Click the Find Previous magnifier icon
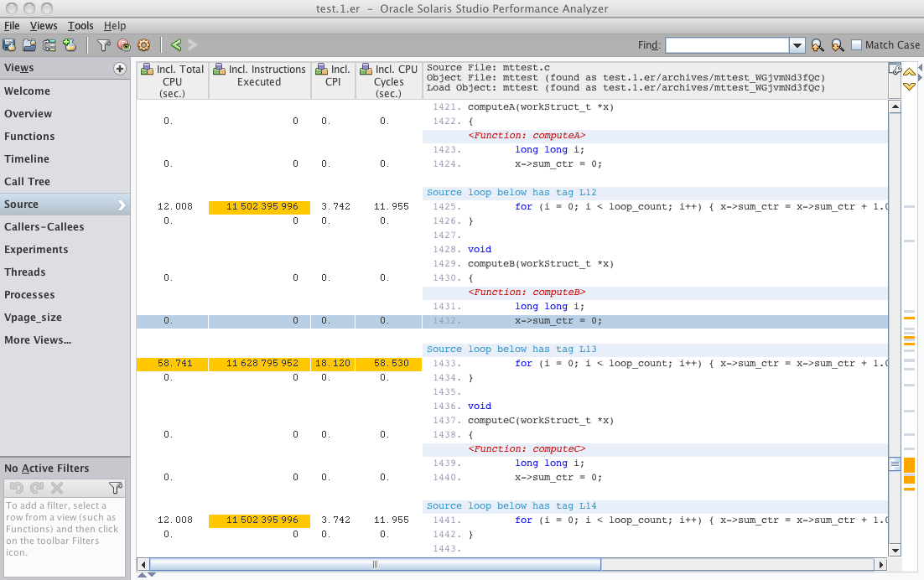924x580 pixels. pos(818,45)
